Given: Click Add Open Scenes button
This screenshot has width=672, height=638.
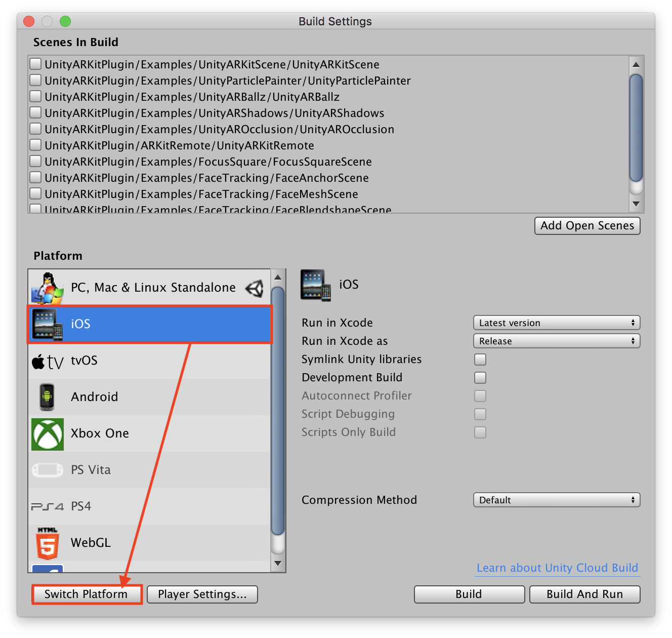Looking at the screenshot, I should [587, 226].
